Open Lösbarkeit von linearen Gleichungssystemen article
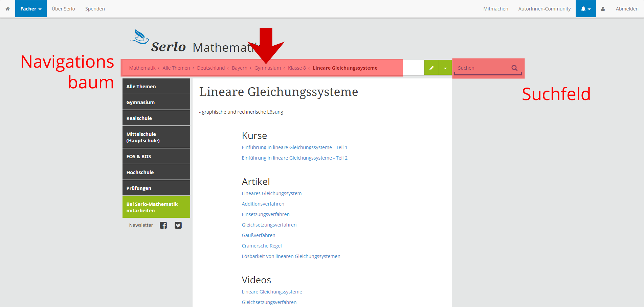644x307 pixels. click(x=291, y=256)
